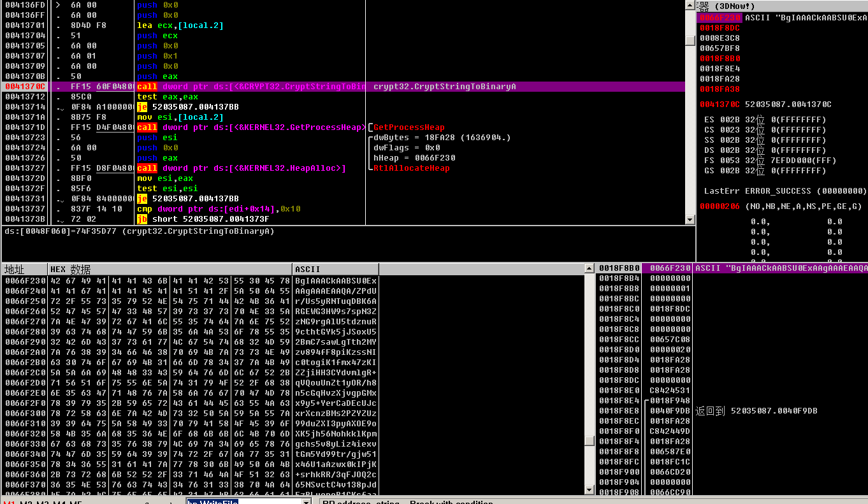This screenshot has width=868, height=504.
Task: Click the hex dump scrollbar thumb
Action: pos(590,441)
